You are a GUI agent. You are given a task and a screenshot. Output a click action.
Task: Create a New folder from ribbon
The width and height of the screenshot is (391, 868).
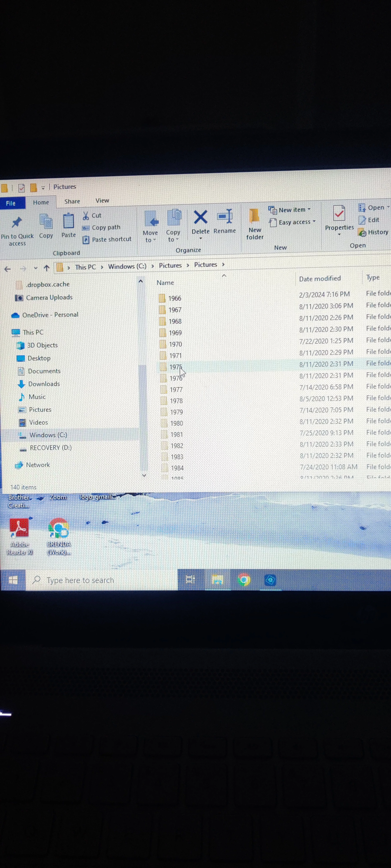pyautogui.click(x=255, y=224)
